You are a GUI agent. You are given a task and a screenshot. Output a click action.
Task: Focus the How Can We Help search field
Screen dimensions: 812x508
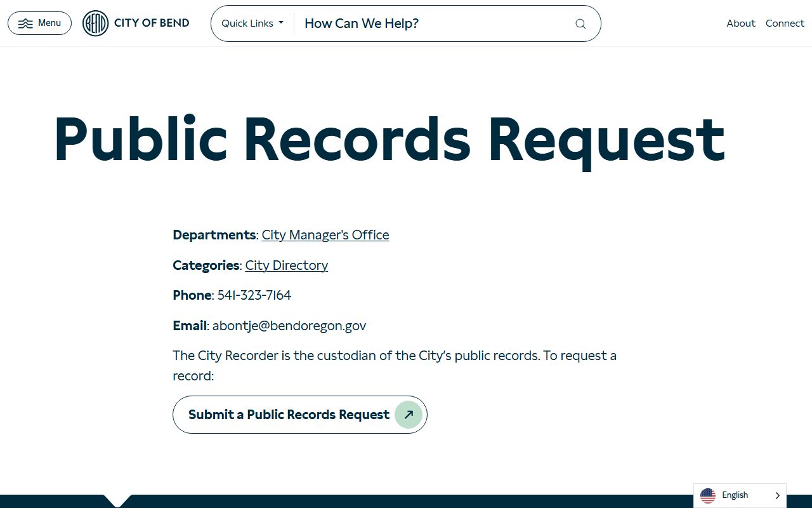tap(431, 23)
